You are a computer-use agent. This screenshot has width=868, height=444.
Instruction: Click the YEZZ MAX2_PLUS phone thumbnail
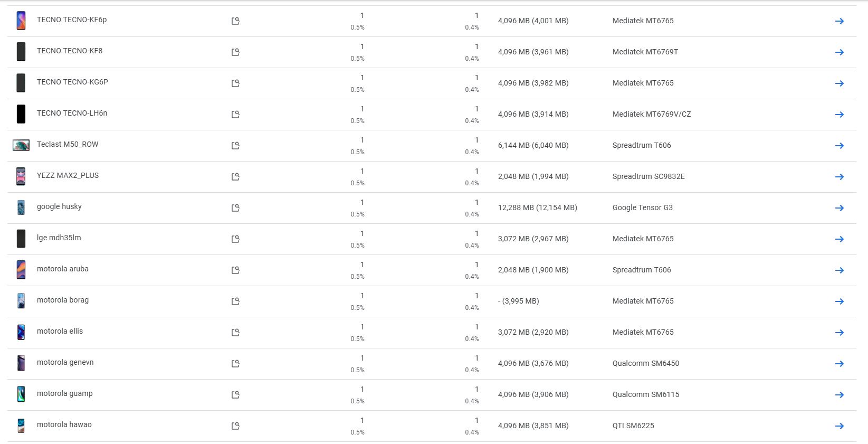[x=21, y=176]
